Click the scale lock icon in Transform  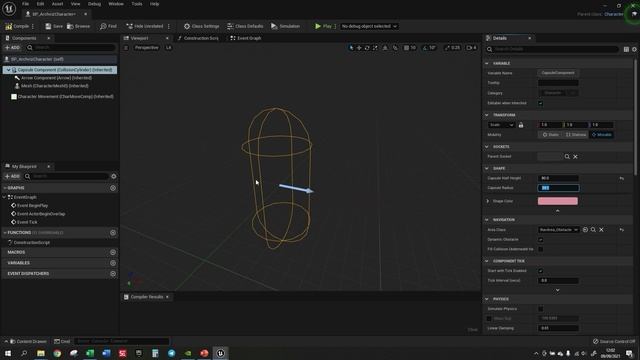521,125
